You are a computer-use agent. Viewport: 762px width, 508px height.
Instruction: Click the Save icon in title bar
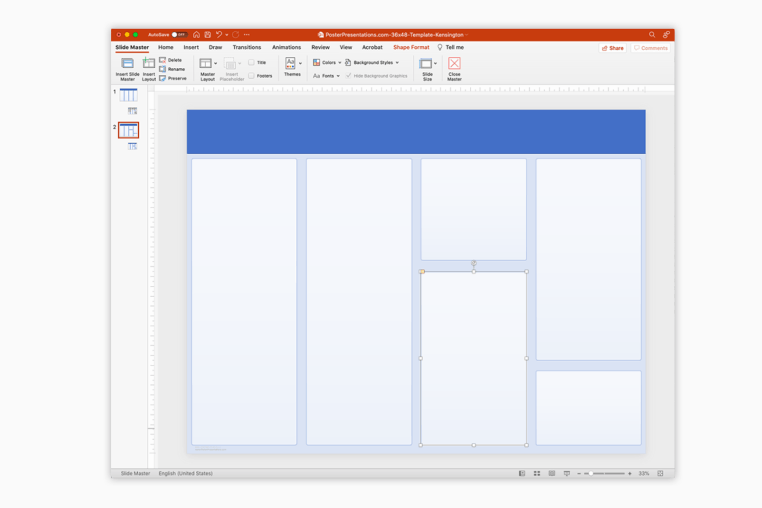click(x=208, y=35)
